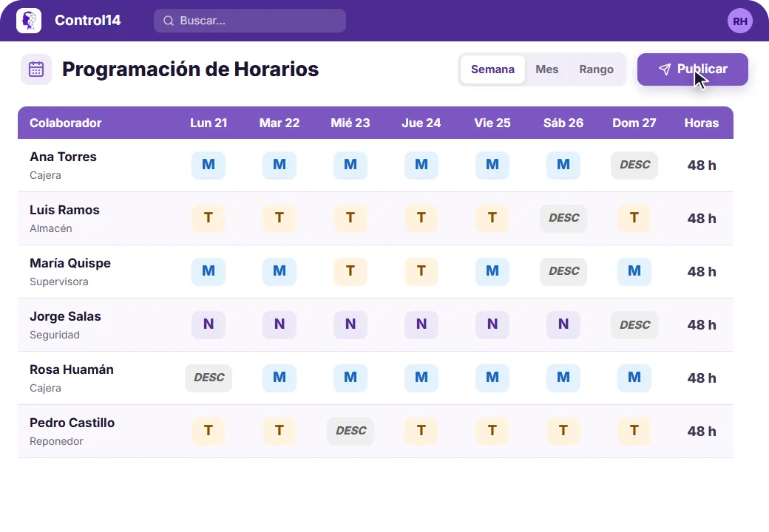Click Pedro Castillo's Reponedor role label
The height and width of the screenshot is (532, 769).
pos(56,441)
